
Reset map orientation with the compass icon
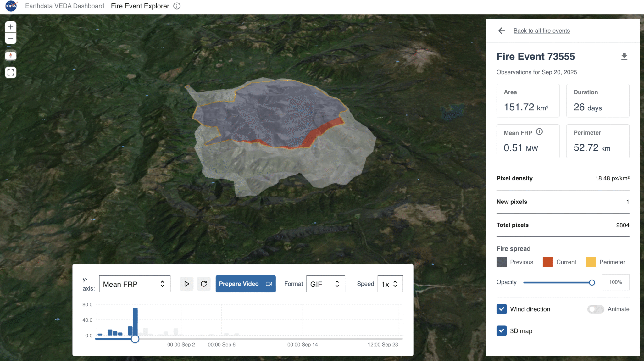10,55
